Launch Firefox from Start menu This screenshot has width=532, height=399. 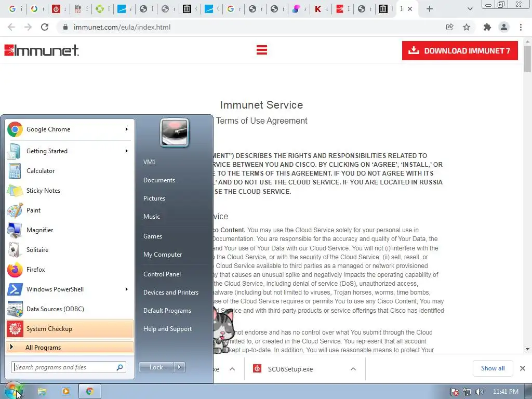pyautogui.click(x=70, y=270)
